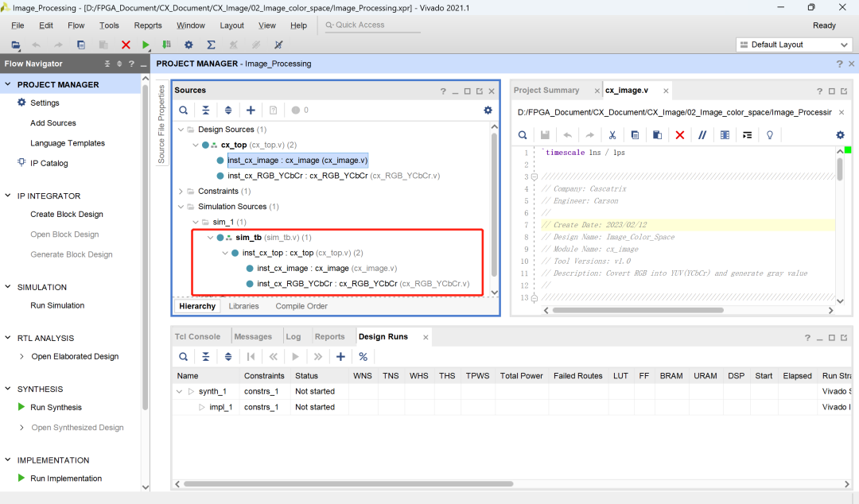Click the green Run flow toolbar icon
This screenshot has height=504, width=859.
coord(146,45)
